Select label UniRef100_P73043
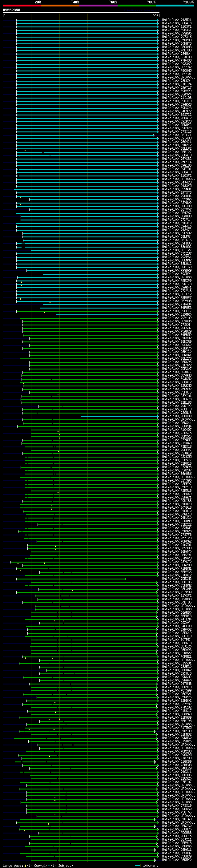Image resolution: width=197 pixels, height=868 pixels. pyautogui.click(x=176, y=443)
